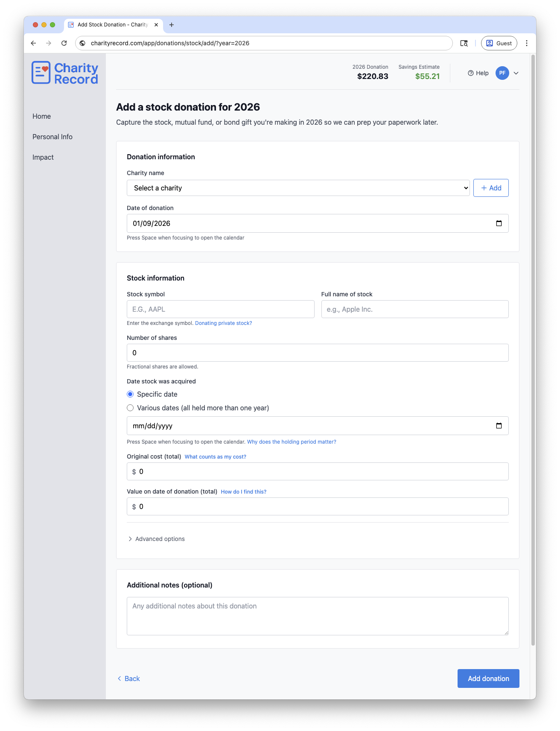Open How do I find this? link
Screen dimensions: 560x731
coord(244,492)
